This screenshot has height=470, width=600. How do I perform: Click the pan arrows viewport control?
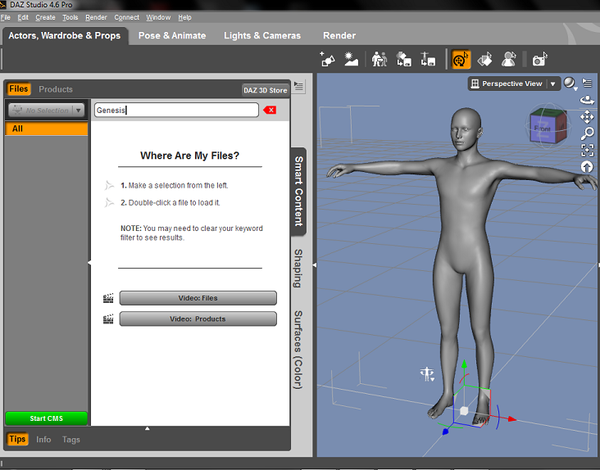tap(587, 117)
